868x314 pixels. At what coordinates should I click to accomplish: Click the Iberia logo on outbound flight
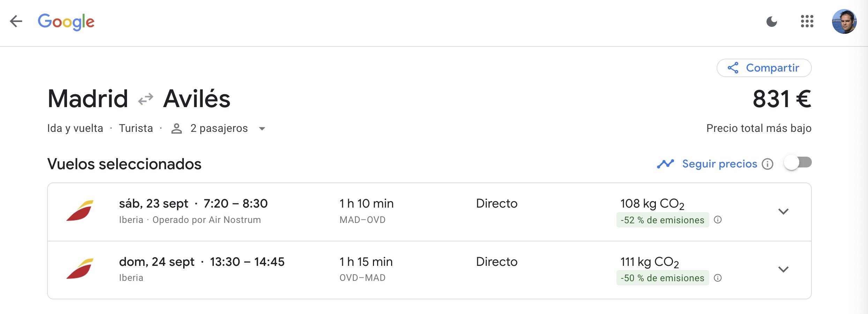[80, 211]
